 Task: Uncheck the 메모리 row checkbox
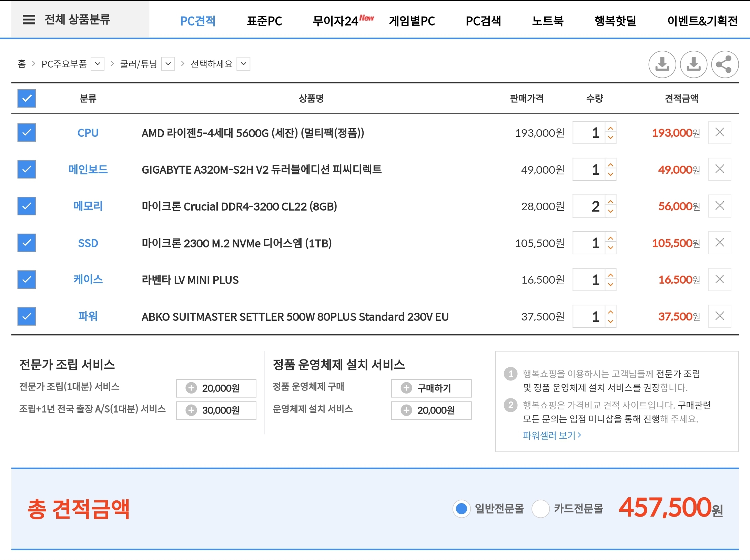coord(27,206)
